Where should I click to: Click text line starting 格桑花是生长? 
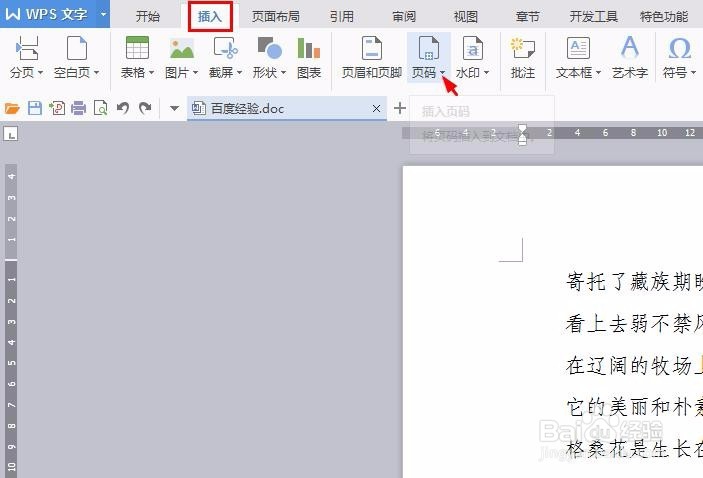click(x=634, y=449)
